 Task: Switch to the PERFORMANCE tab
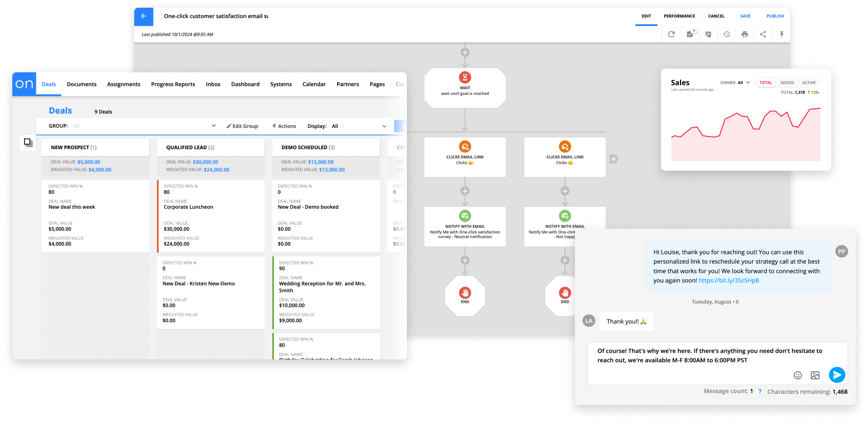pyautogui.click(x=679, y=16)
